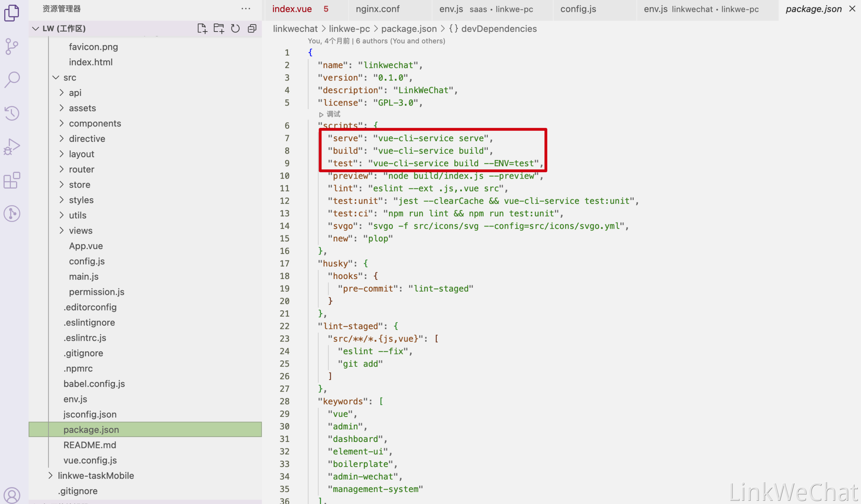The width and height of the screenshot is (861, 504).
Task: Open the Search view icon
Action: coord(12,79)
